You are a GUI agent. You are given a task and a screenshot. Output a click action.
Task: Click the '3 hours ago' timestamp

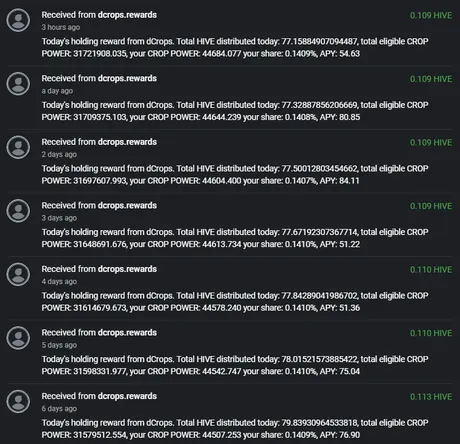coord(61,27)
